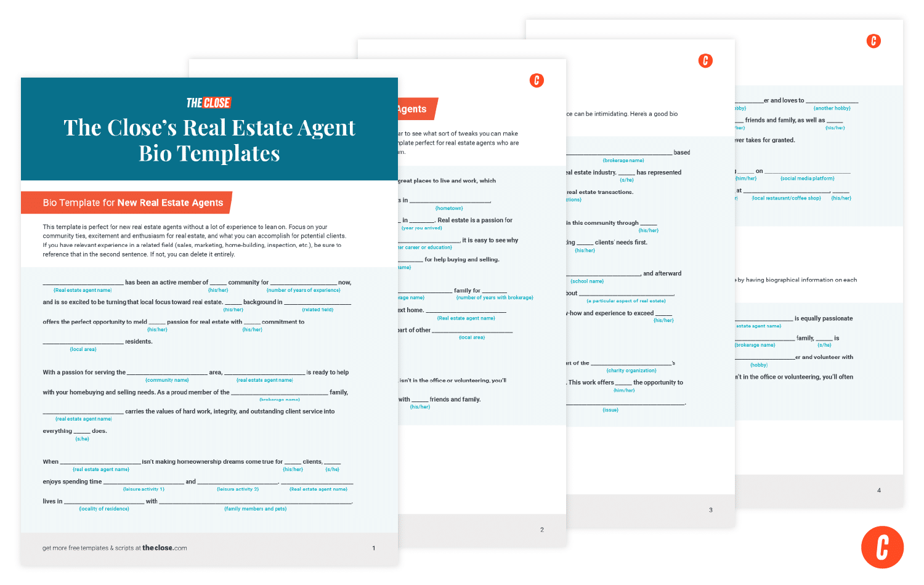Click the page number 1 on the first page

pyautogui.click(x=374, y=547)
